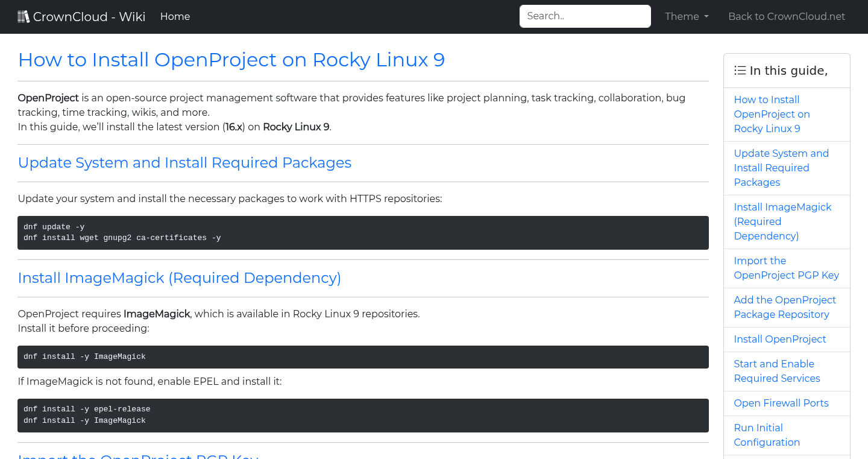This screenshot has height=459, width=868.
Task: Click the CrownCloud - Wiki brand link
Action: pos(81,16)
